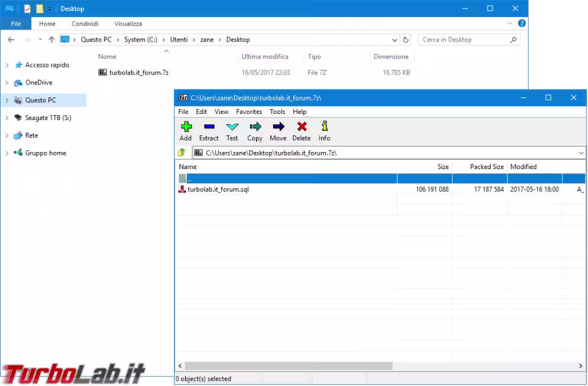Click the Accesso rapido star icon

pos(18,65)
